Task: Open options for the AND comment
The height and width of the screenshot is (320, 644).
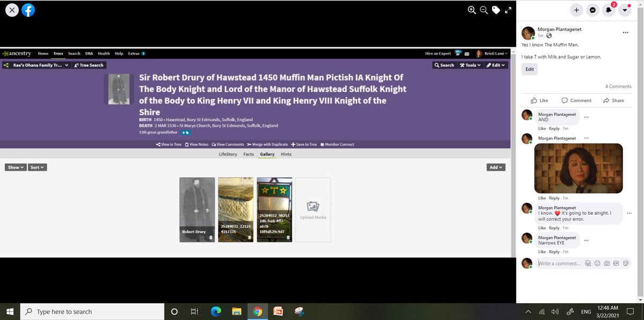Action: click(x=586, y=117)
